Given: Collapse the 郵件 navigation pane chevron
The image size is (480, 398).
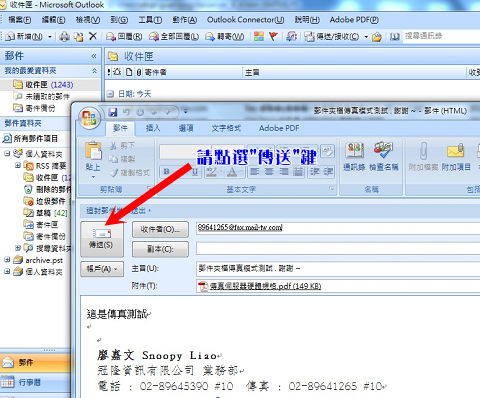Looking at the screenshot, I should click(94, 56).
